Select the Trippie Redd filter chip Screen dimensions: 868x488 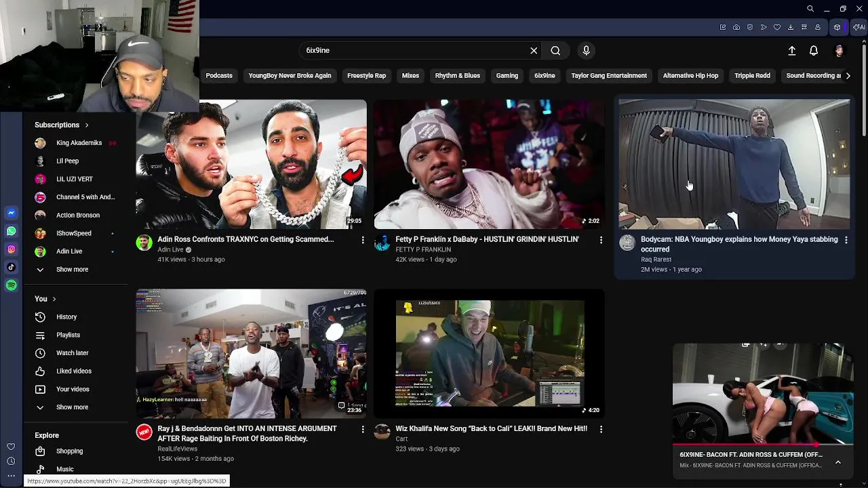coord(752,75)
